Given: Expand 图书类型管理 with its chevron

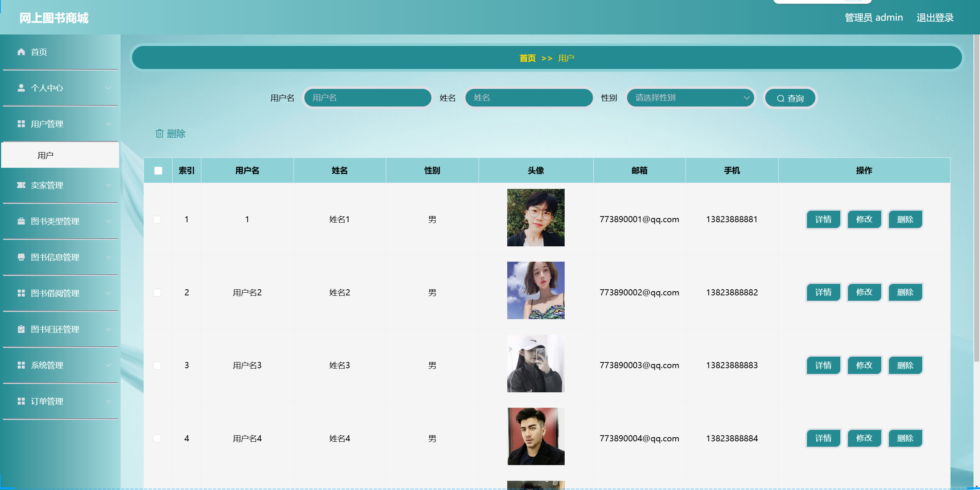Looking at the screenshot, I should tap(109, 221).
